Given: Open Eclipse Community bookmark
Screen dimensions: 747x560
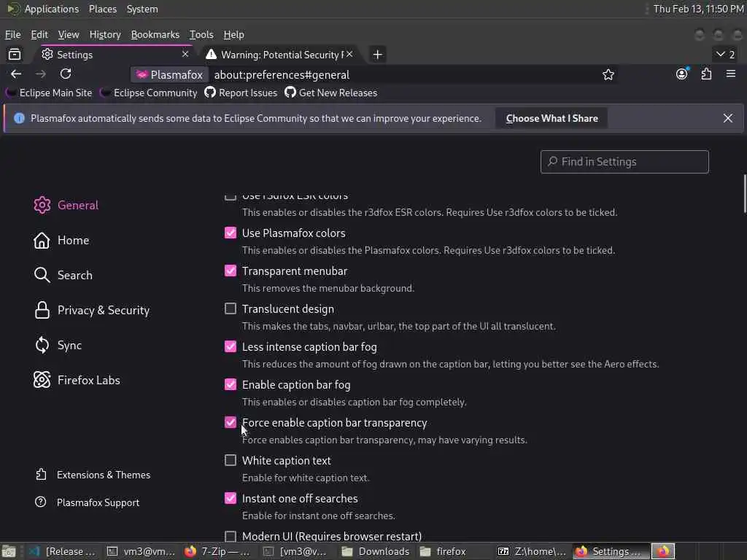Looking at the screenshot, I should tap(149, 93).
